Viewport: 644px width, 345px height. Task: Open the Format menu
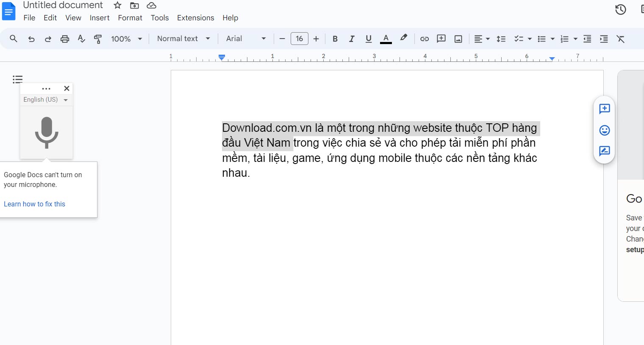point(130,18)
